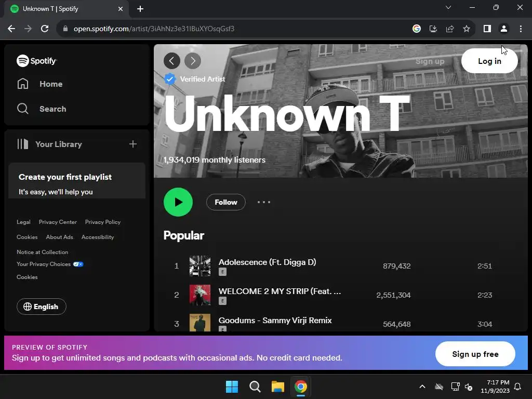Open the Privacy Policy link
The height and width of the screenshot is (399, 532).
103,222
